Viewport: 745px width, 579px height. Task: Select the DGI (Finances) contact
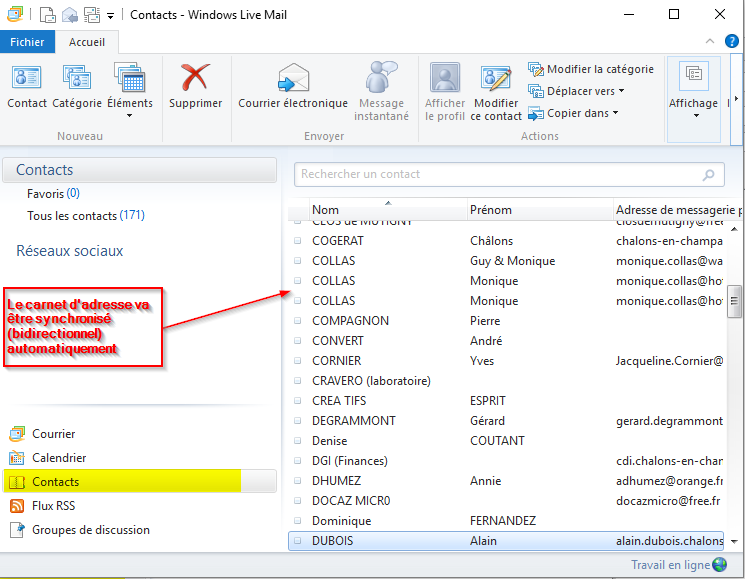(506, 461)
